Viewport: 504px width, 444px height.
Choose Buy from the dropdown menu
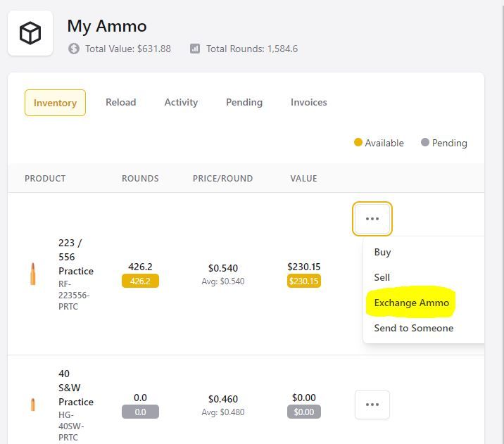pyautogui.click(x=382, y=252)
